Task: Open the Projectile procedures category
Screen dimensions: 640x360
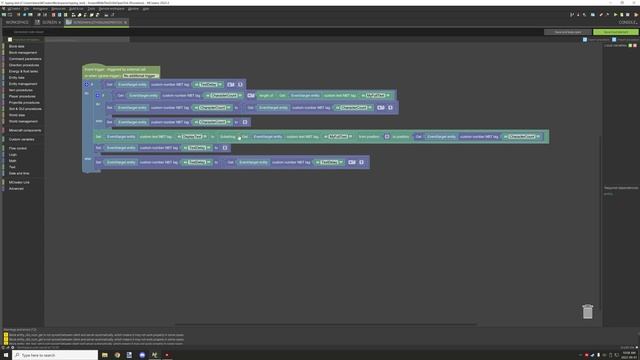Action: point(24,102)
